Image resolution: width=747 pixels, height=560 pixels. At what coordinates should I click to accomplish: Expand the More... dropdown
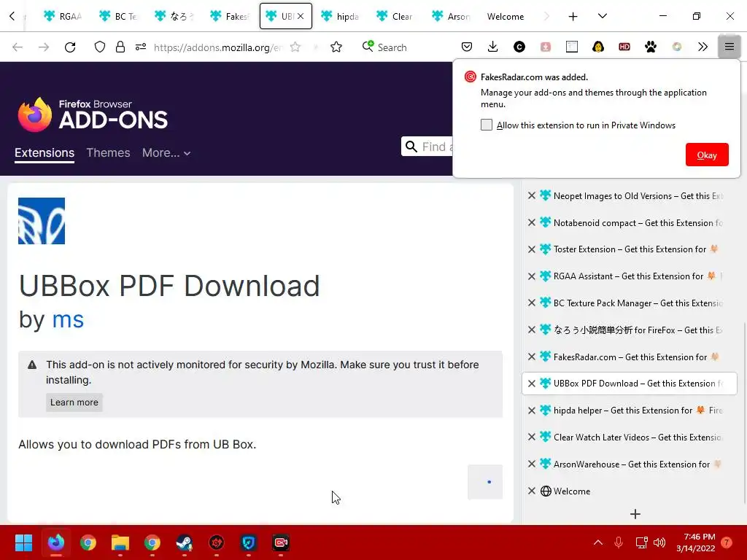166,153
